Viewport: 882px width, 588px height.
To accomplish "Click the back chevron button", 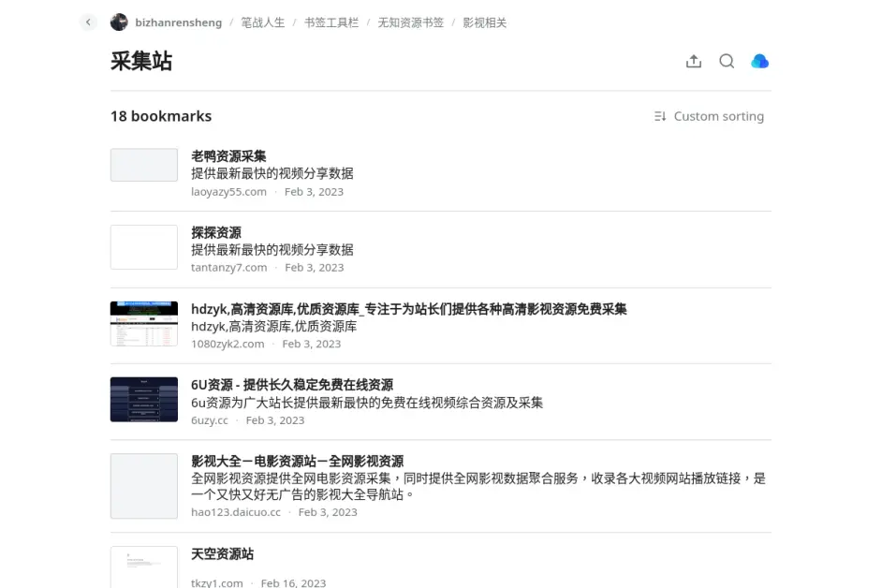I will coord(88,22).
